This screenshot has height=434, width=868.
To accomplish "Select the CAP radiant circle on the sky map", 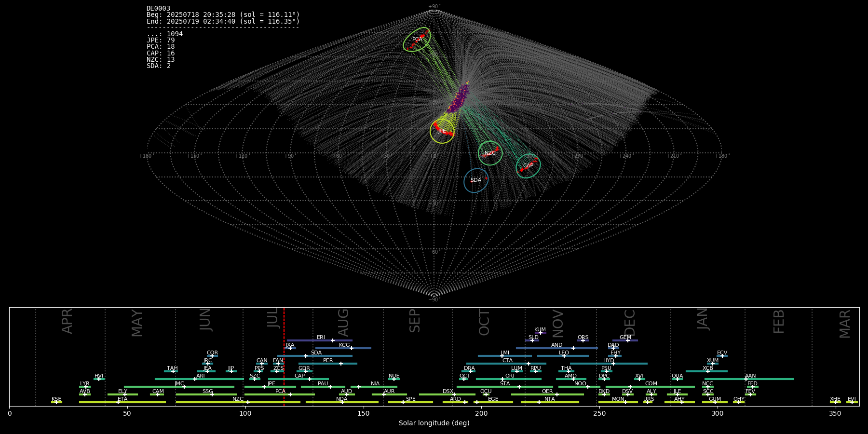I will (529, 166).
